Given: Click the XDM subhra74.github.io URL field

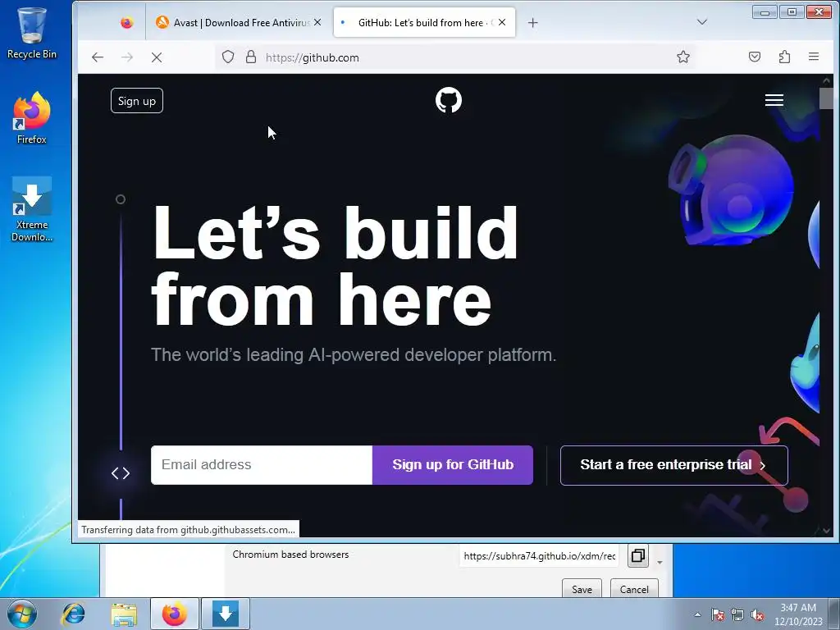Looking at the screenshot, I should [x=539, y=556].
